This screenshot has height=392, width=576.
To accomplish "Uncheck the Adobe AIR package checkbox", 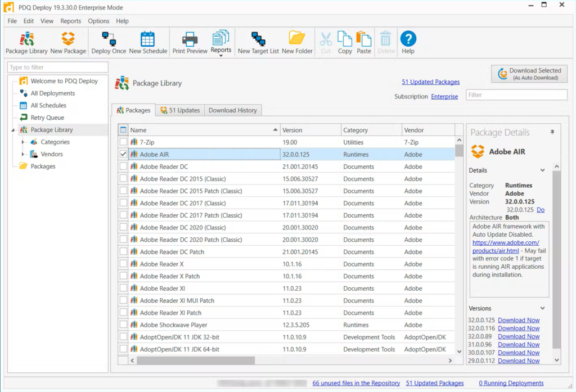I will pyautogui.click(x=123, y=154).
